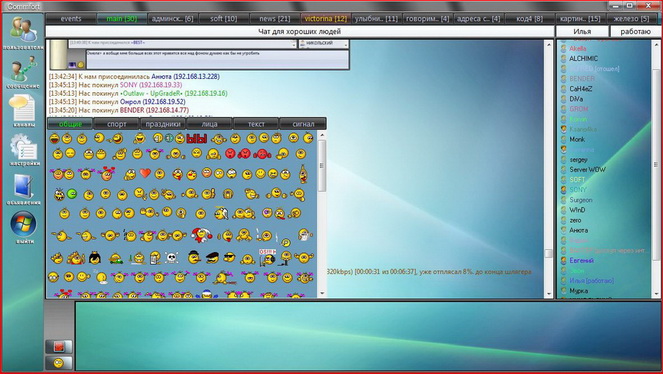Screen dimensions: 663x374
Task: Insert the red heart emoticon
Action: [145, 173]
